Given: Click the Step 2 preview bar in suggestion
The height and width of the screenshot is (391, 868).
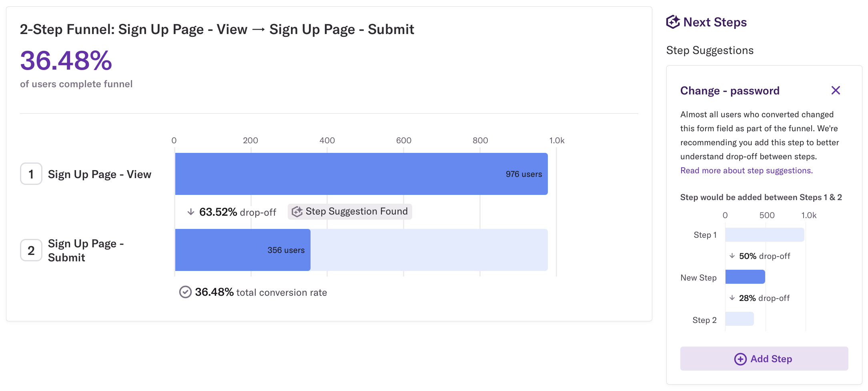Looking at the screenshot, I should tap(739, 319).
